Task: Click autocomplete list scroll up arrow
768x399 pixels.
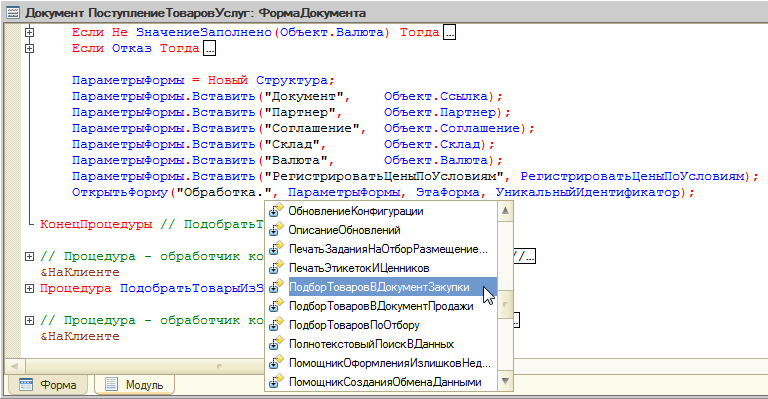Action: [x=505, y=211]
